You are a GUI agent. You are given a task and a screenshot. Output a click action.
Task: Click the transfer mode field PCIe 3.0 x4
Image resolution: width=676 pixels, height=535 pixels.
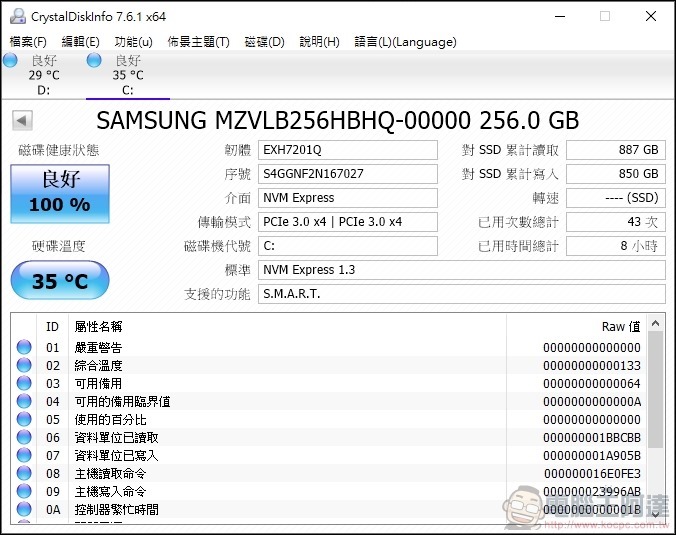click(348, 222)
